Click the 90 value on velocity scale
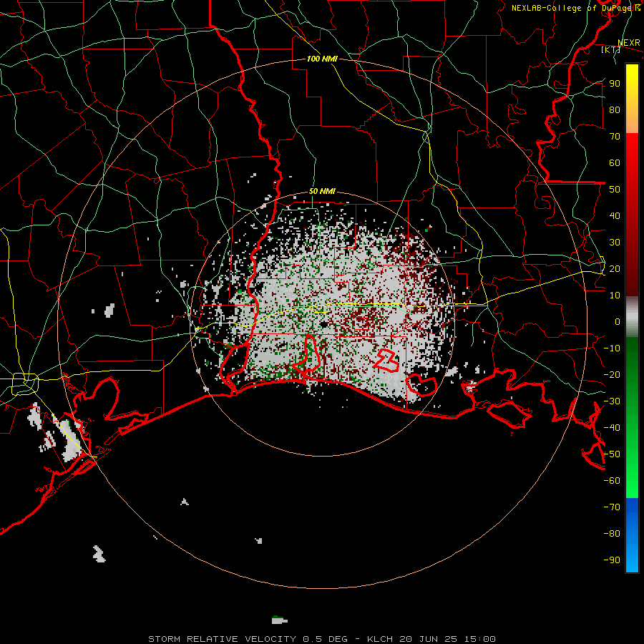 pyautogui.click(x=615, y=84)
